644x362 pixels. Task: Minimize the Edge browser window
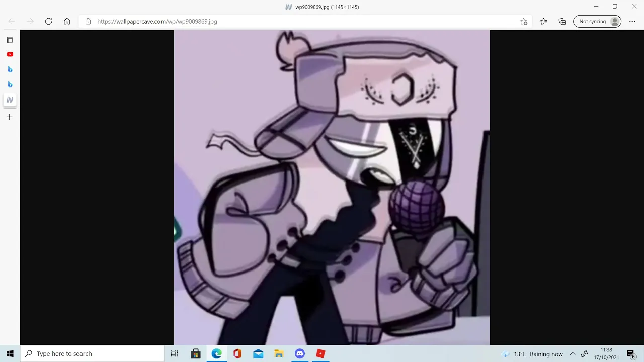(x=596, y=7)
